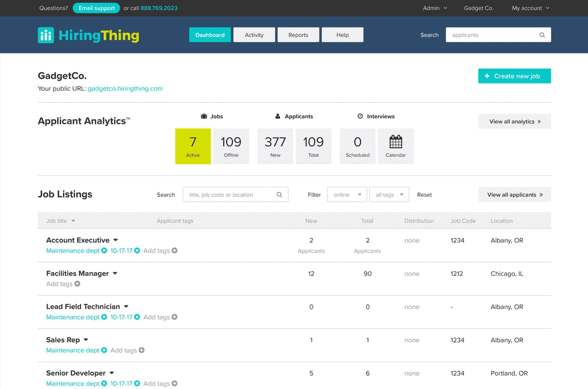Expand the Lead Field Technician job menu arrow
The image size is (588, 389).
126,307
